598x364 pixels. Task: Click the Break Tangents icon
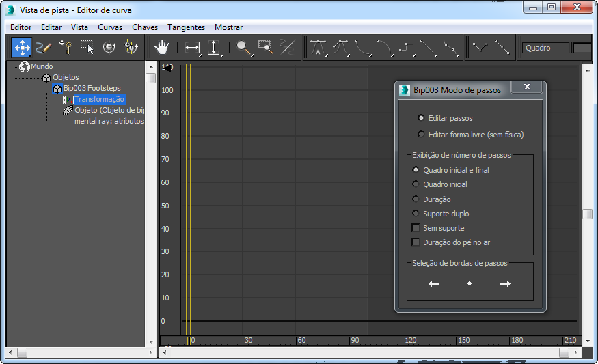tap(480, 48)
